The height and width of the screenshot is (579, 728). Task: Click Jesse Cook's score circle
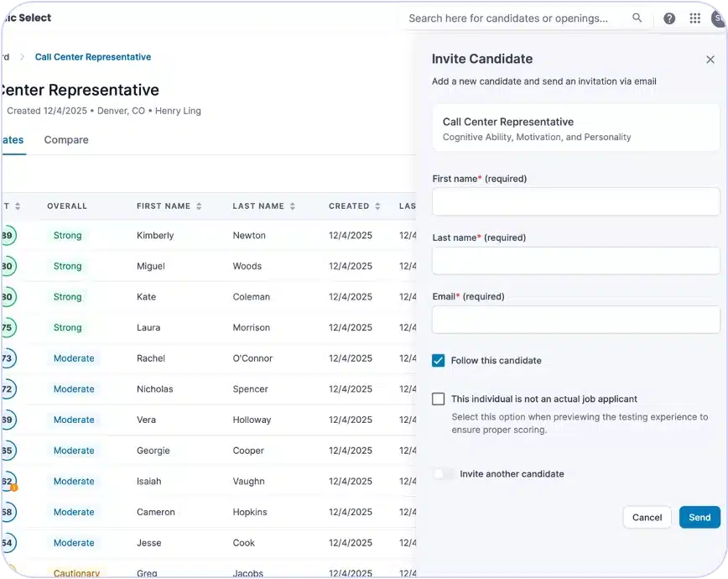[x=8, y=542]
